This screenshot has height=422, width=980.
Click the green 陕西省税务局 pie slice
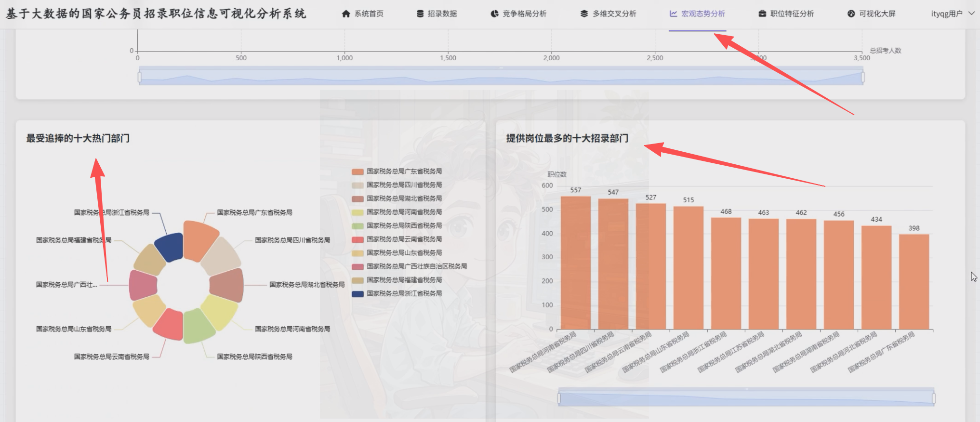click(198, 326)
